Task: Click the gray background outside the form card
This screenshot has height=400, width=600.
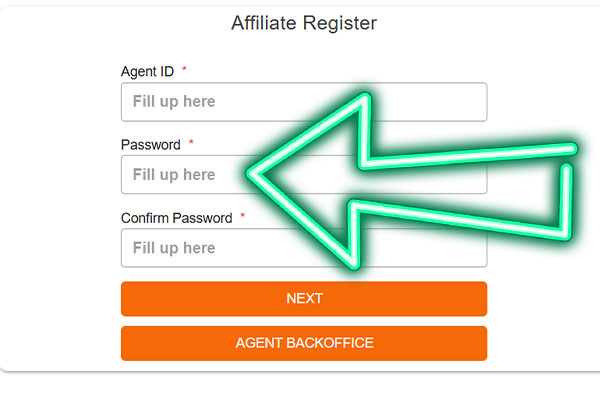Action: coord(300,390)
